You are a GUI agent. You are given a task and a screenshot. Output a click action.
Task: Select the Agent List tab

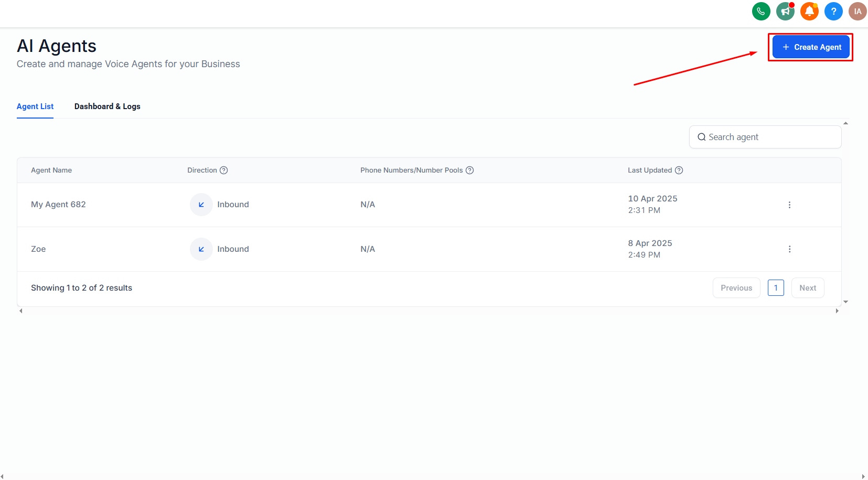35,106
